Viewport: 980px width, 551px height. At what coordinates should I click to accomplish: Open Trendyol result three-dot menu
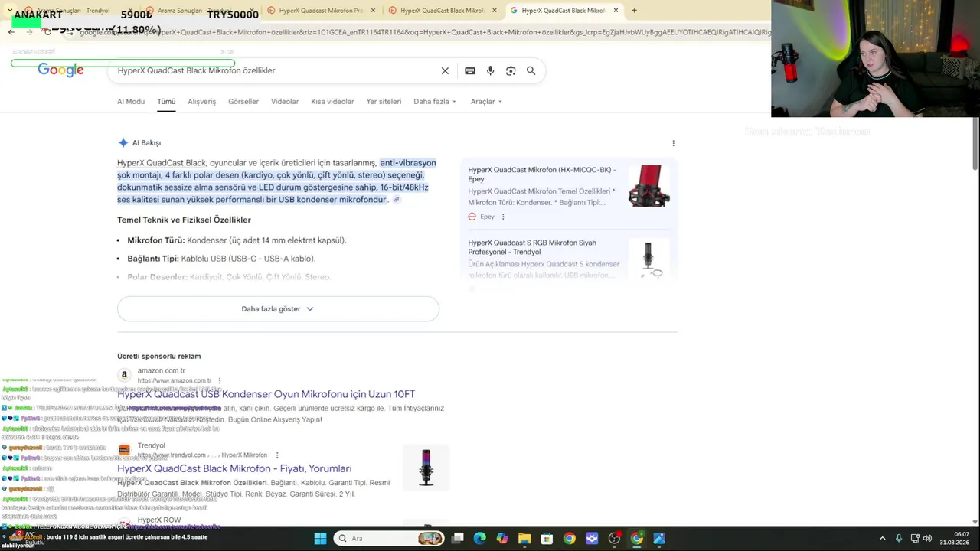[277, 455]
